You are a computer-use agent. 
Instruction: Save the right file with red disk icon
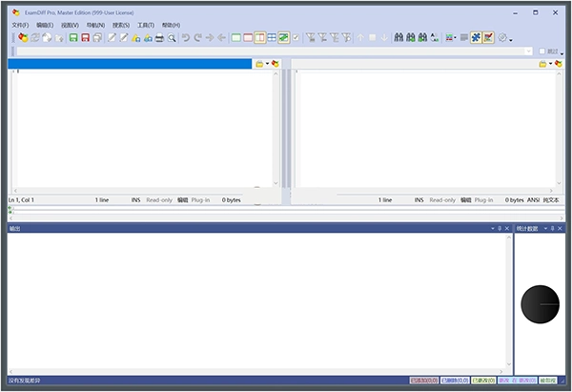pos(86,37)
